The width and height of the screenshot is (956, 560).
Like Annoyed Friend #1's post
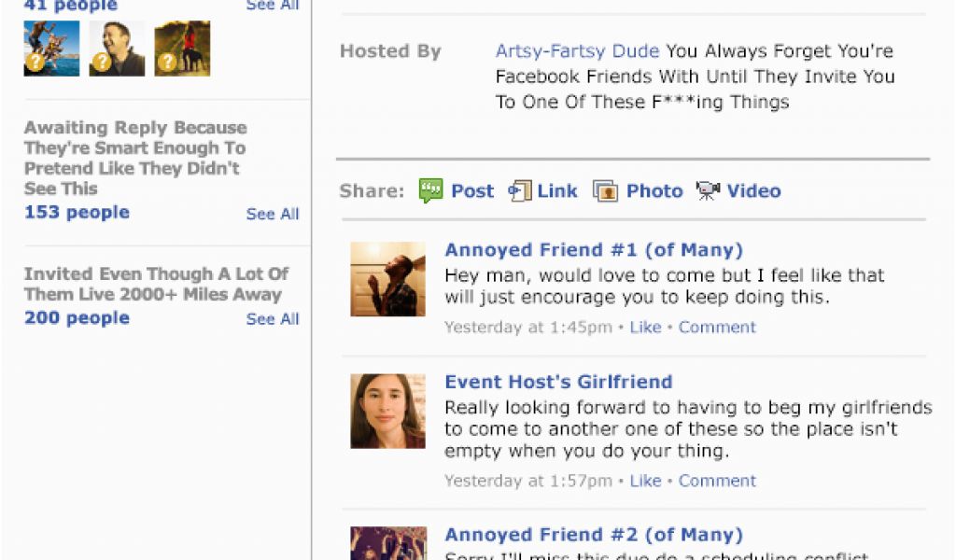click(646, 328)
